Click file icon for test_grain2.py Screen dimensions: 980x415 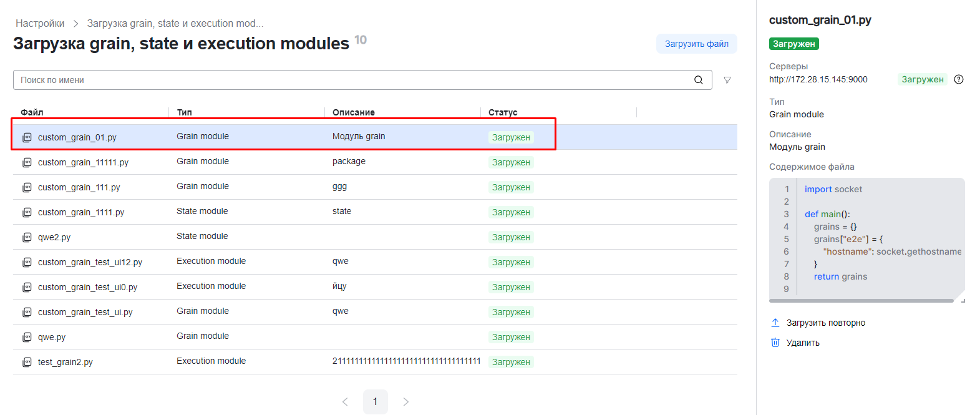pyautogui.click(x=27, y=362)
